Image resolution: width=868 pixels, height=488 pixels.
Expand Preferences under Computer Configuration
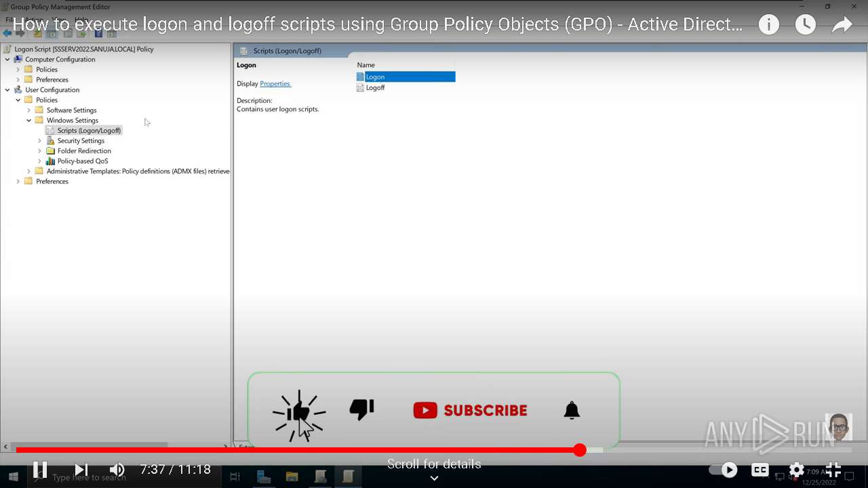point(18,79)
